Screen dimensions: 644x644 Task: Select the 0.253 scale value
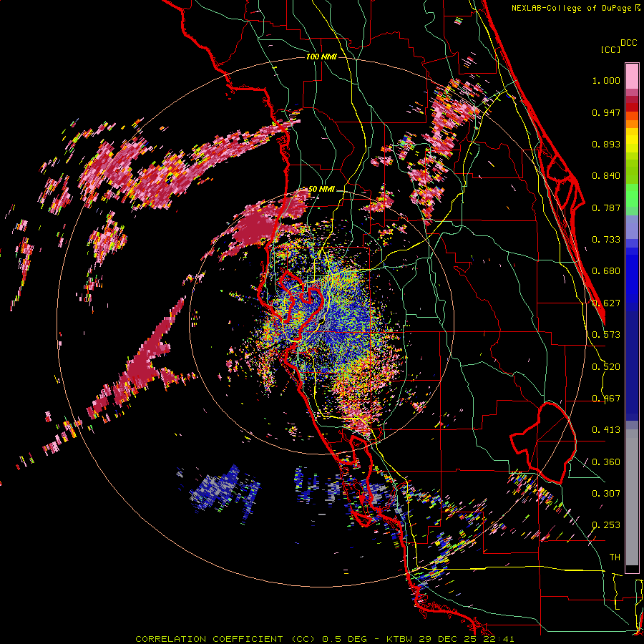pos(606,525)
